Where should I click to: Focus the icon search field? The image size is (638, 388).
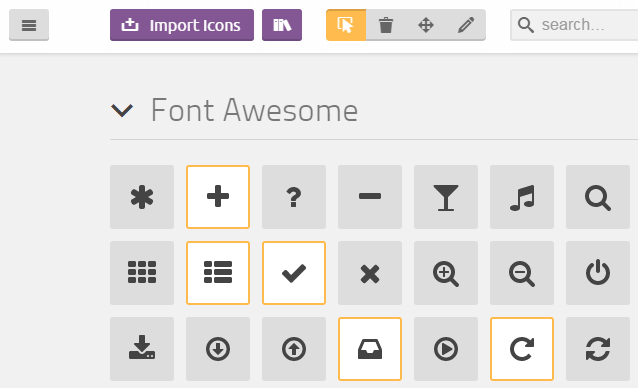[574, 25]
